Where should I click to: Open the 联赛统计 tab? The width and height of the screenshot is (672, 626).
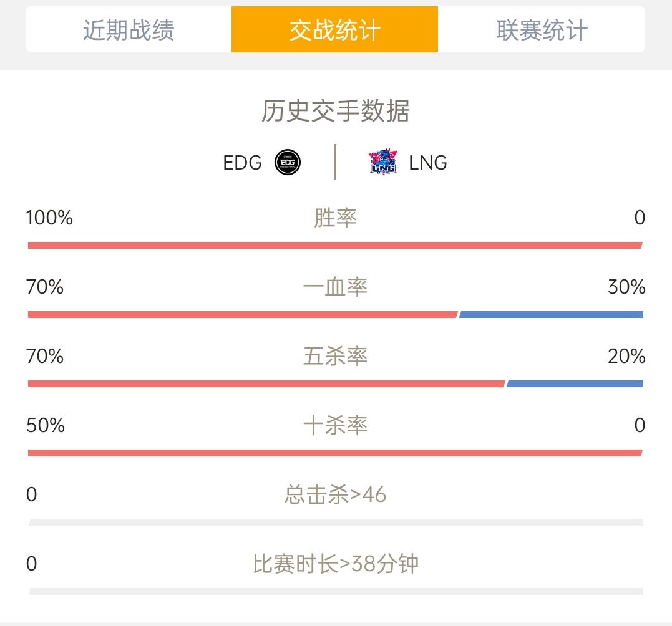[x=542, y=29]
